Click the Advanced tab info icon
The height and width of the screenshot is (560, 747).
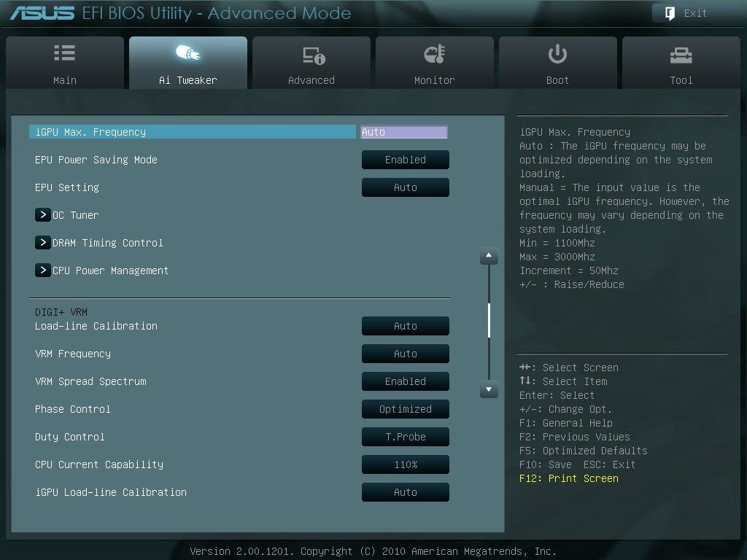click(x=314, y=55)
